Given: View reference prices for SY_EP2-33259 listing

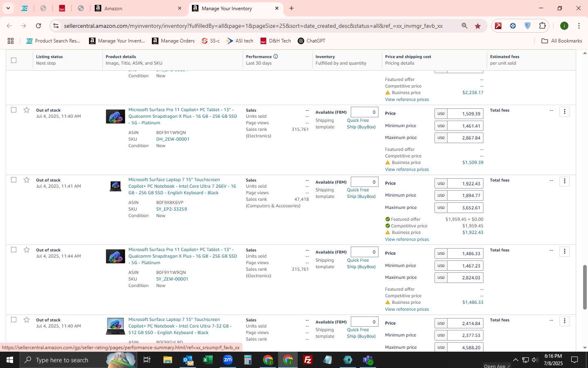Looking at the screenshot, I should pos(407,239).
